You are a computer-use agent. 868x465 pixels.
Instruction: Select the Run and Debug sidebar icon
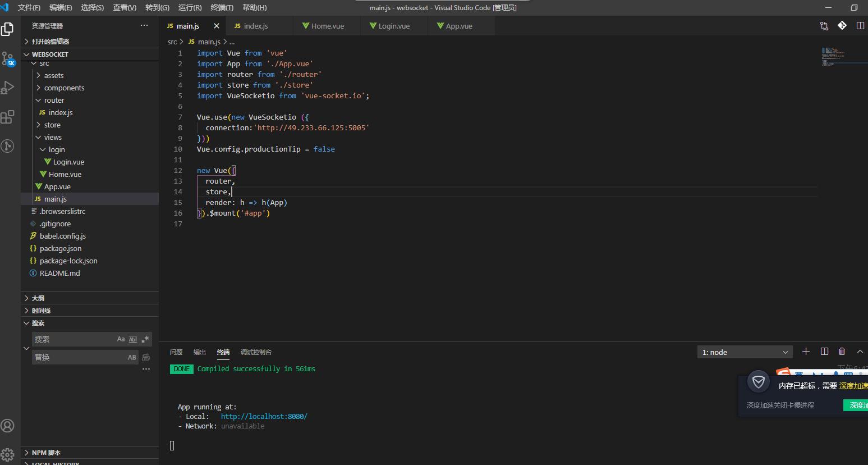click(x=8, y=87)
